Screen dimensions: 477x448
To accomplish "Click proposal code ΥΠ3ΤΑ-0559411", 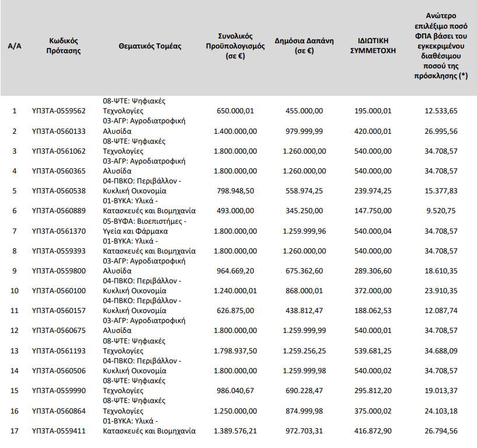I will [x=58, y=431].
